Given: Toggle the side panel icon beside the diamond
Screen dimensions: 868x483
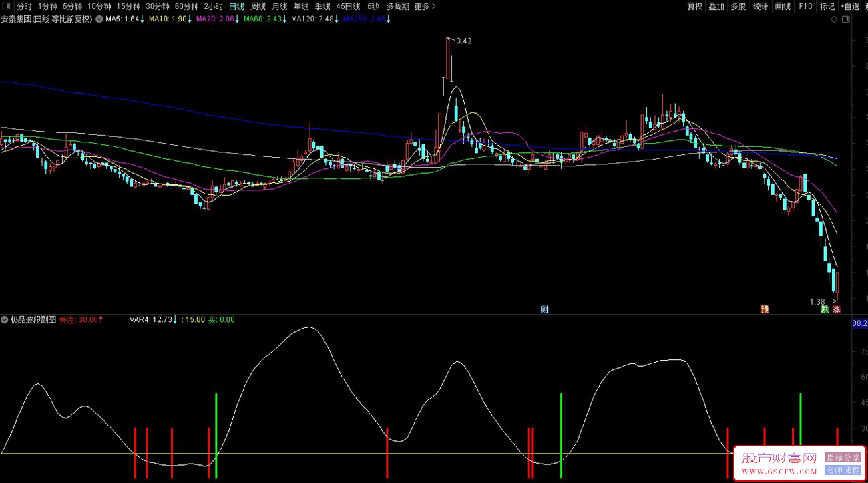Looking at the screenshot, I should tap(847, 19).
